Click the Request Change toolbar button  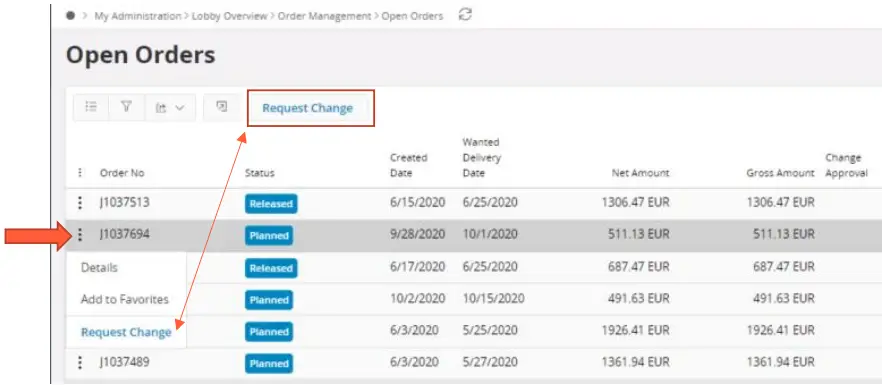pyautogui.click(x=308, y=108)
